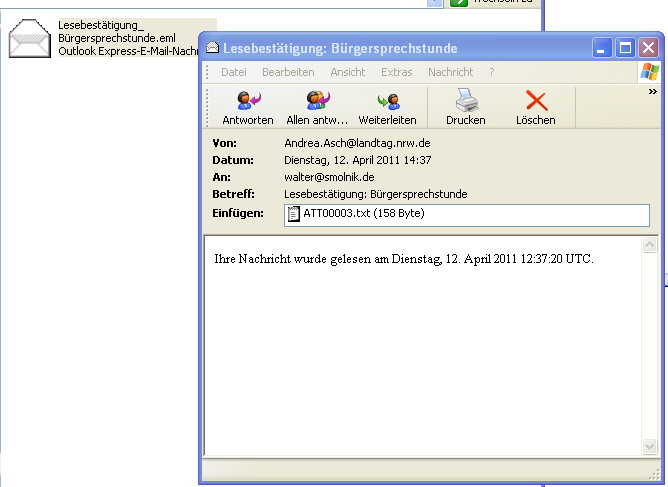The width and height of the screenshot is (668, 487).
Task: Click the Windows flag logo
Action: 649,71
